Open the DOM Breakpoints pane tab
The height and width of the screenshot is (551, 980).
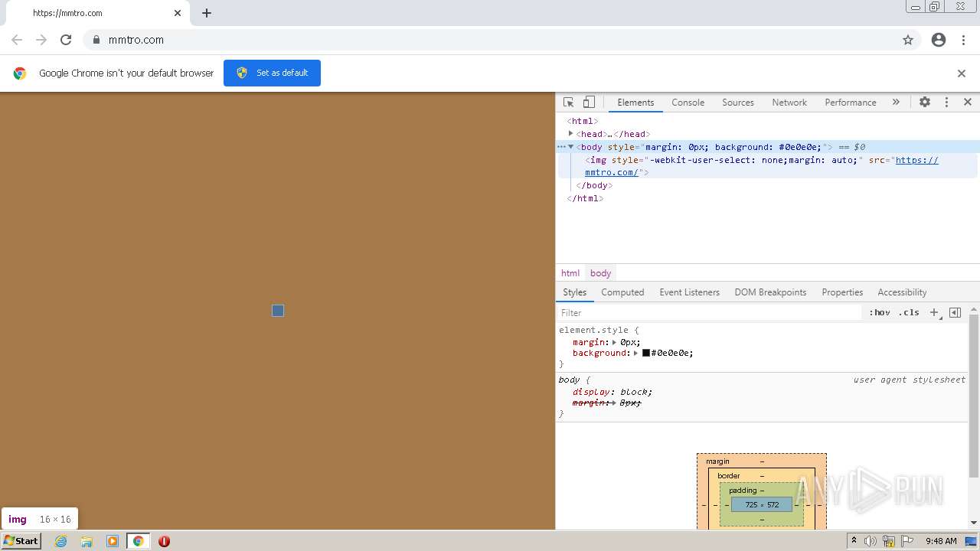point(770,292)
